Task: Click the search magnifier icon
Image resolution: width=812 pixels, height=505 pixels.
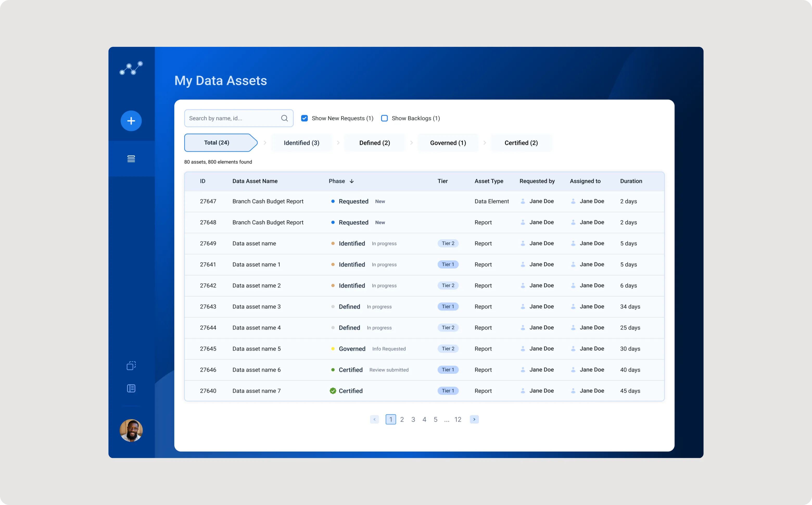Action: [x=284, y=118]
